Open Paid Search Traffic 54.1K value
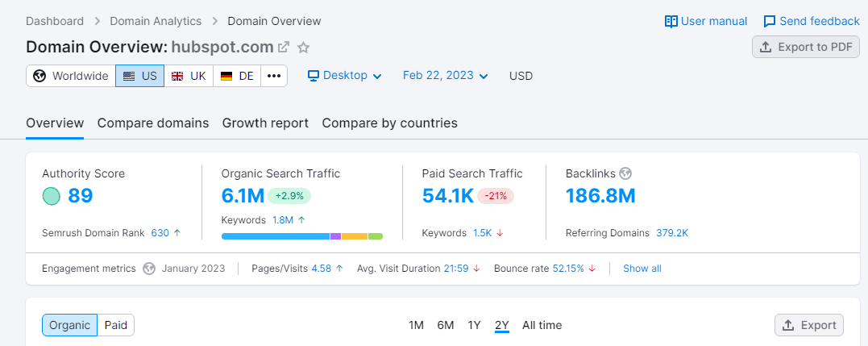The width and height of the screenshot is (868, 346). coord(448,196)
